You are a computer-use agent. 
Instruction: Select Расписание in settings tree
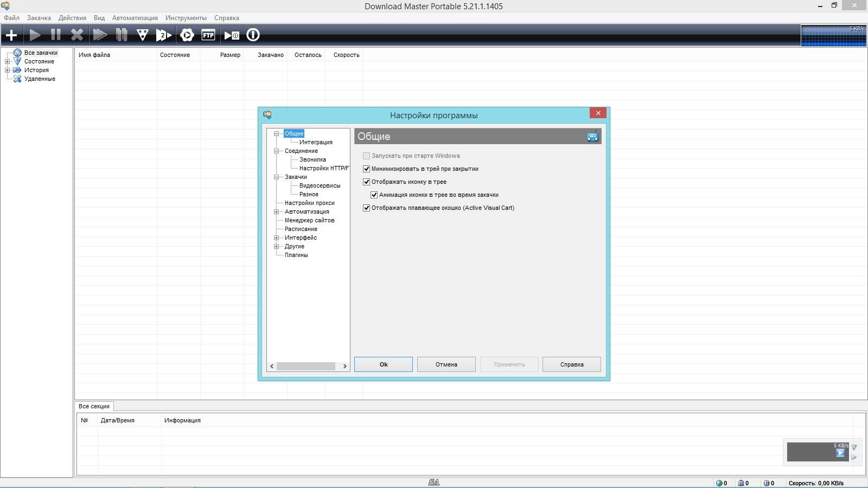pyautogui.click(x=301, y=229)
